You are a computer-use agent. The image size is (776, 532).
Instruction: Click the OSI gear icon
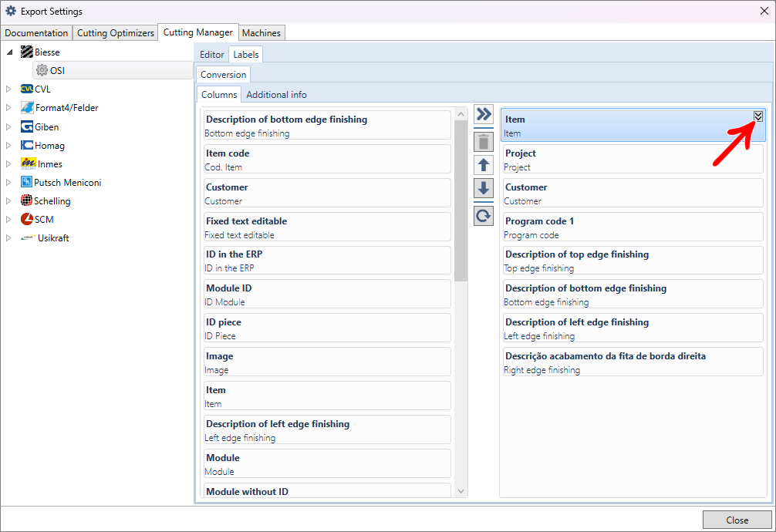click(42, 70)
